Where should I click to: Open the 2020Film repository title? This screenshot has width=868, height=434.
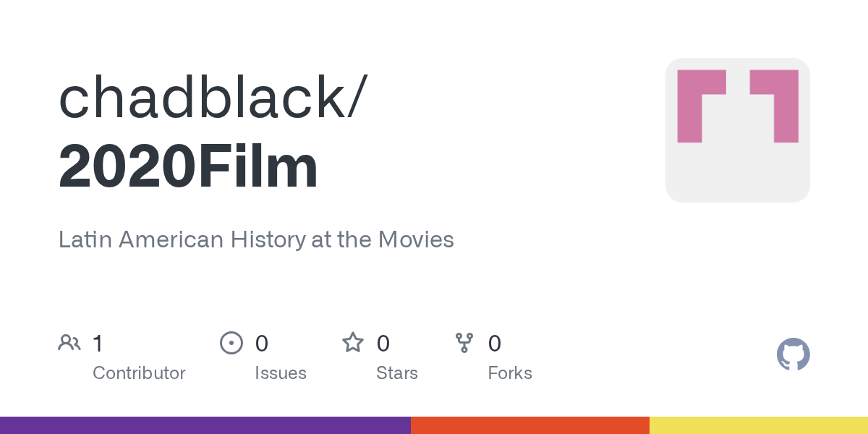188,167
